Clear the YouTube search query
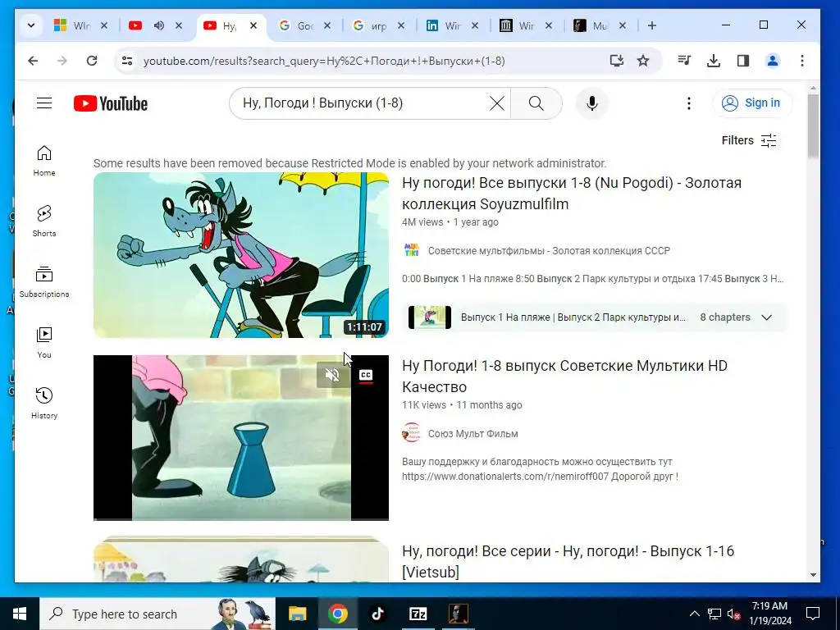The width and height of the screenshot is (840, 630). [496, 103]
